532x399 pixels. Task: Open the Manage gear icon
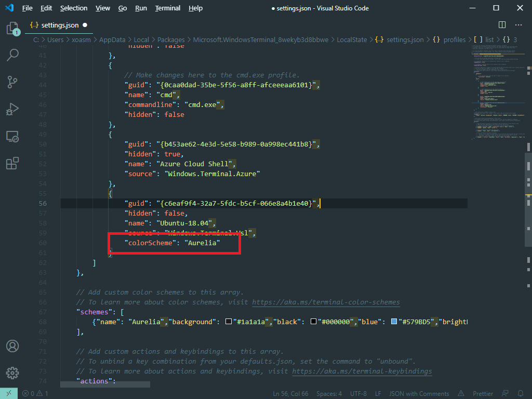coord(12,373)
